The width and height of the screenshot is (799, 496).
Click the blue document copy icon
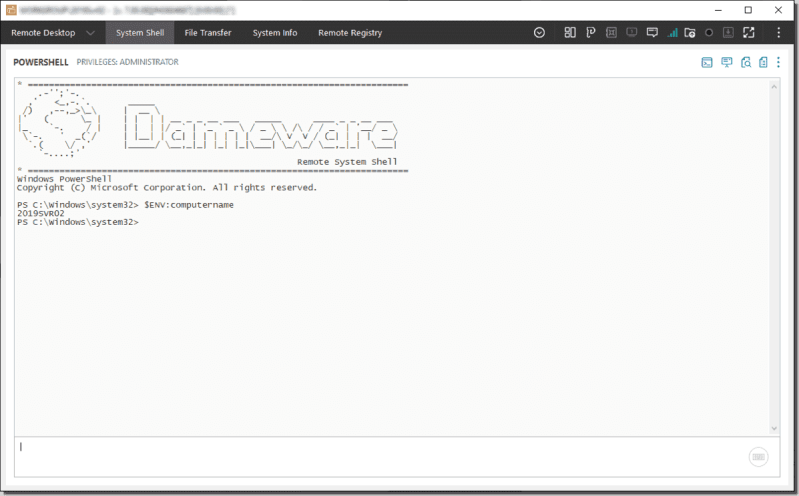pyautogui.click(x=763, y=62)
